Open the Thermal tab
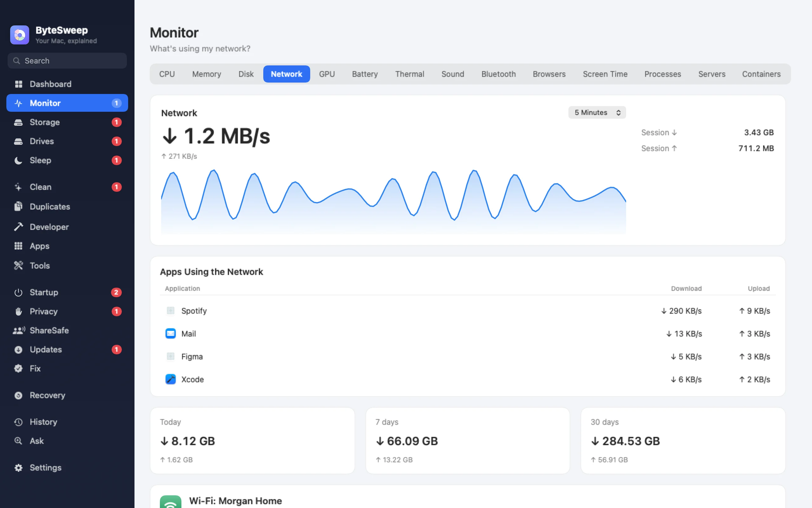 pyautogui.click(x=409, y=74)
